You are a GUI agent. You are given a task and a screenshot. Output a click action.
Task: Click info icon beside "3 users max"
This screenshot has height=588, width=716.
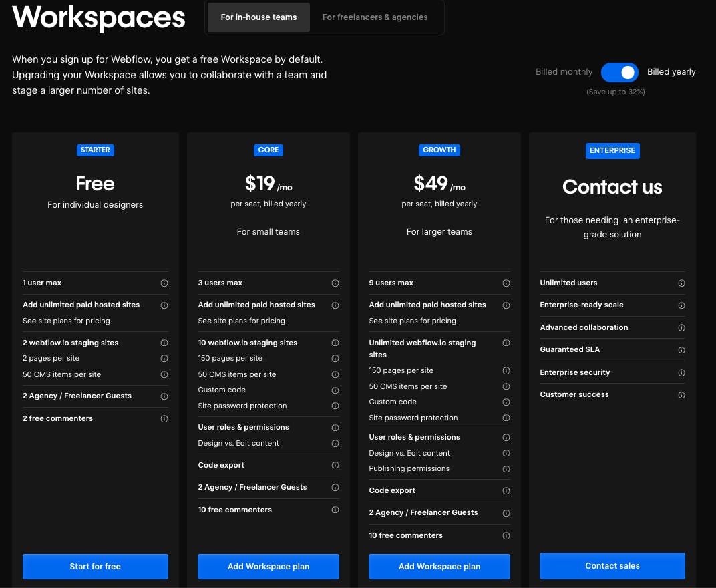click(x=335, y=283)
